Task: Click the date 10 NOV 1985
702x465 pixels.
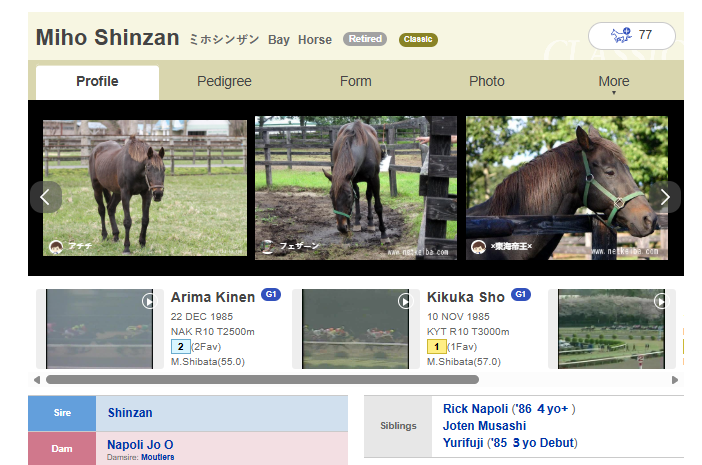Action: coord(458,317)
